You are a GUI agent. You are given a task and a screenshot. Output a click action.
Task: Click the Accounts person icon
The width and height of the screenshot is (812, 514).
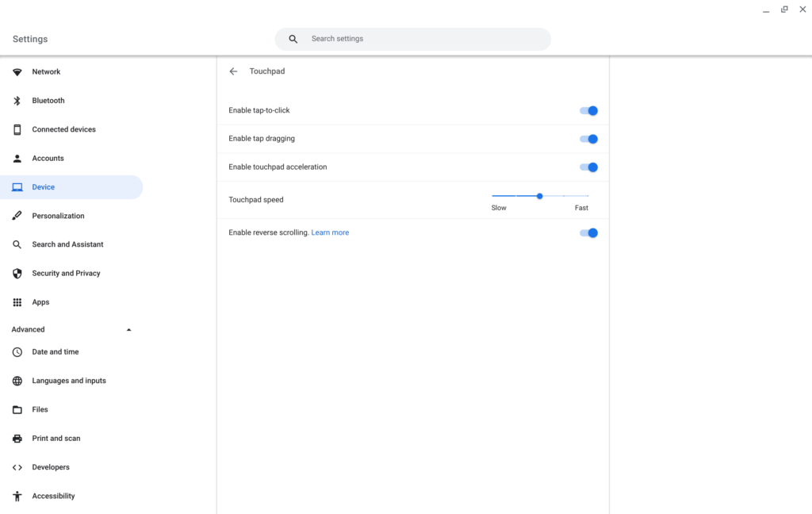(17, 159)
